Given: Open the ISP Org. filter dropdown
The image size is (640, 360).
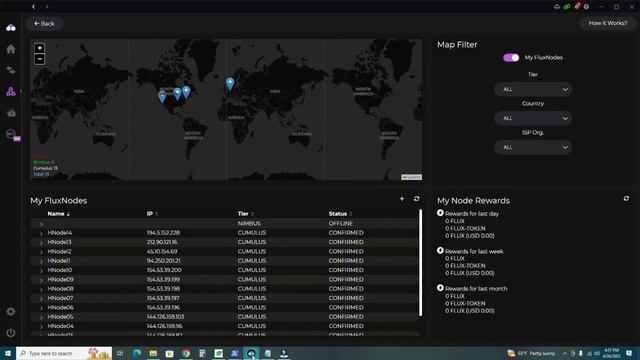Looking at the screenshot, I should [x=533, y=147].
